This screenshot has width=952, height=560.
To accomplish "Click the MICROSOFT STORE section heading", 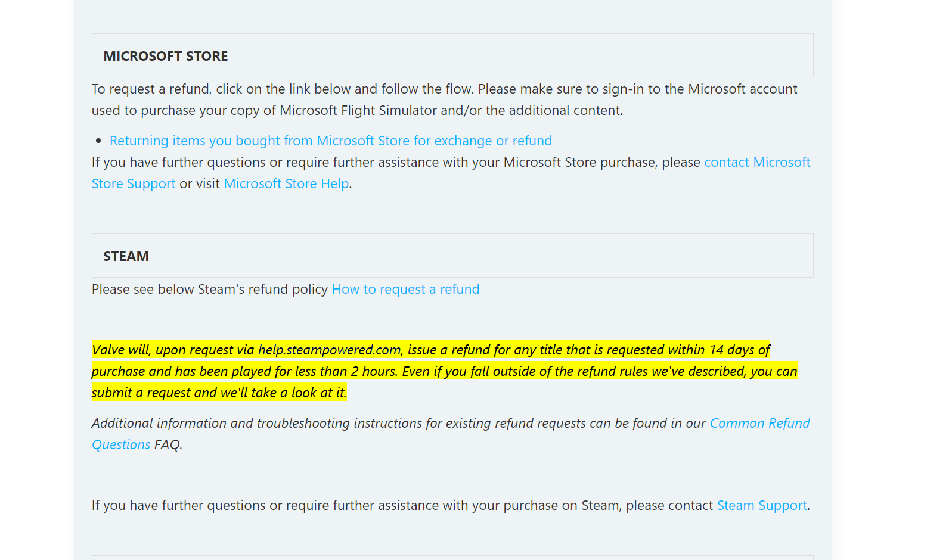I will [x=166, y=56].
